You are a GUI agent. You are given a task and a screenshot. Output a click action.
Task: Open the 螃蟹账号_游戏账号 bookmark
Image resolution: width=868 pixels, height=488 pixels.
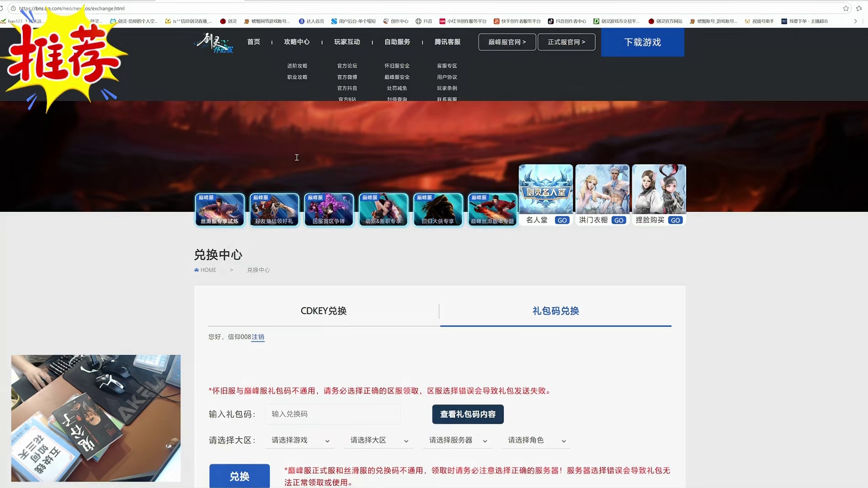click(713, 21)
